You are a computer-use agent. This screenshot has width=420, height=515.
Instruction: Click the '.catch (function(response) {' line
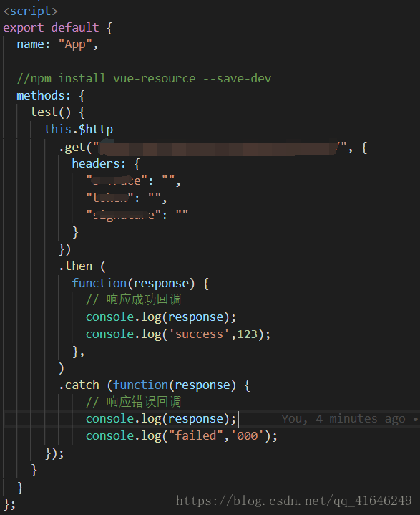(155, 385)
